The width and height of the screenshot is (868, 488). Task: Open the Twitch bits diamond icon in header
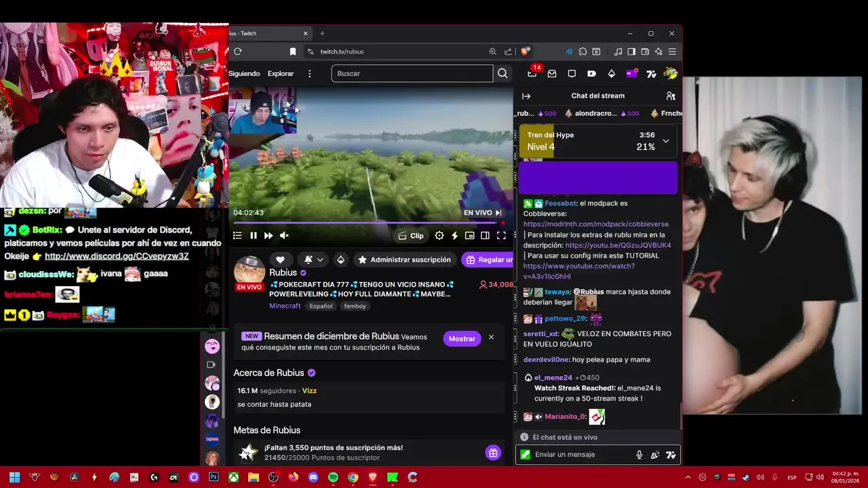pyautogui.click(x=611, y=73)
